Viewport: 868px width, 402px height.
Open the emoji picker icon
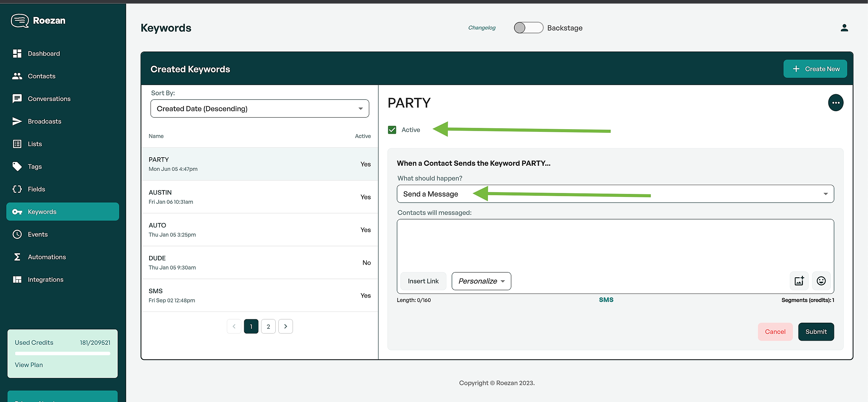point(821,281)
